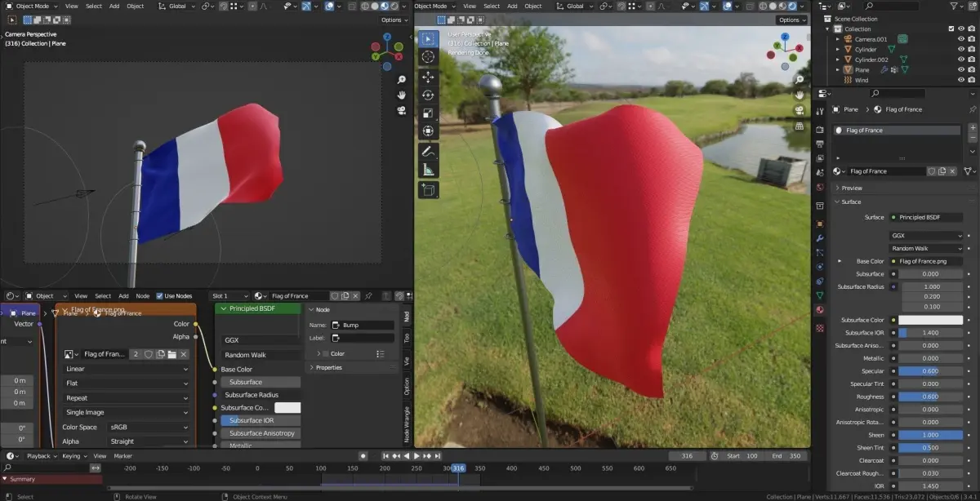Open the Modifier properties wrench tab
This screenshot has height=501, width=980.
(x=820, y=237)
